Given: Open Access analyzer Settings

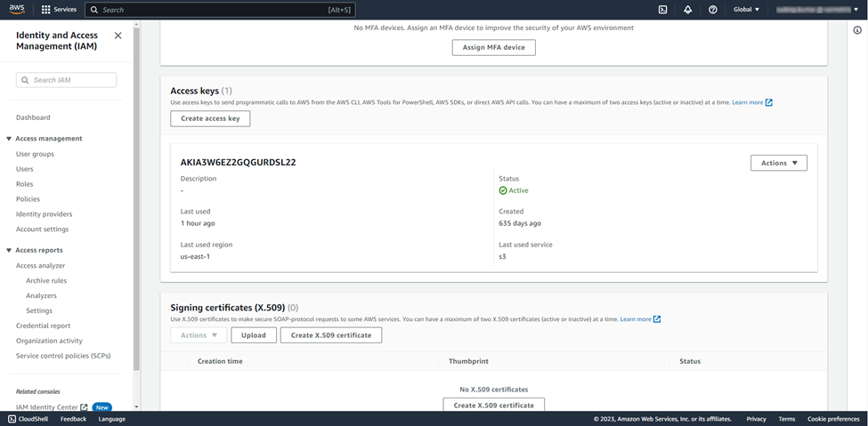Looking at the screenshot, I should [39, 310].
